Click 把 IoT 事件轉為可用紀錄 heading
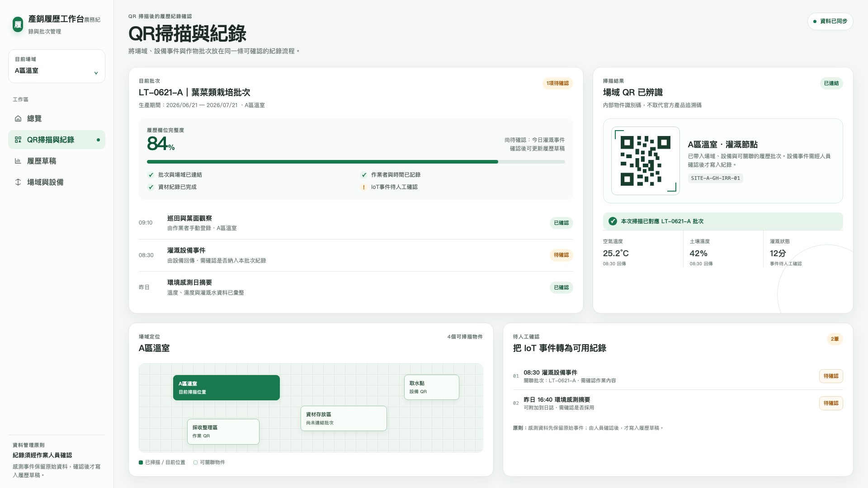Viewport: 868px width, 488px height. tap(560, 348)
